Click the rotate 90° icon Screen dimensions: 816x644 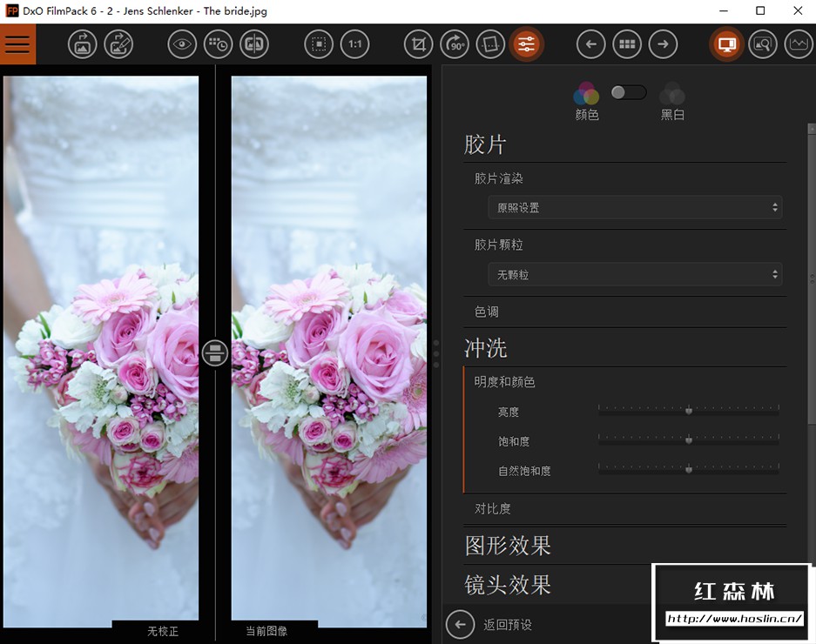[454, 44]
